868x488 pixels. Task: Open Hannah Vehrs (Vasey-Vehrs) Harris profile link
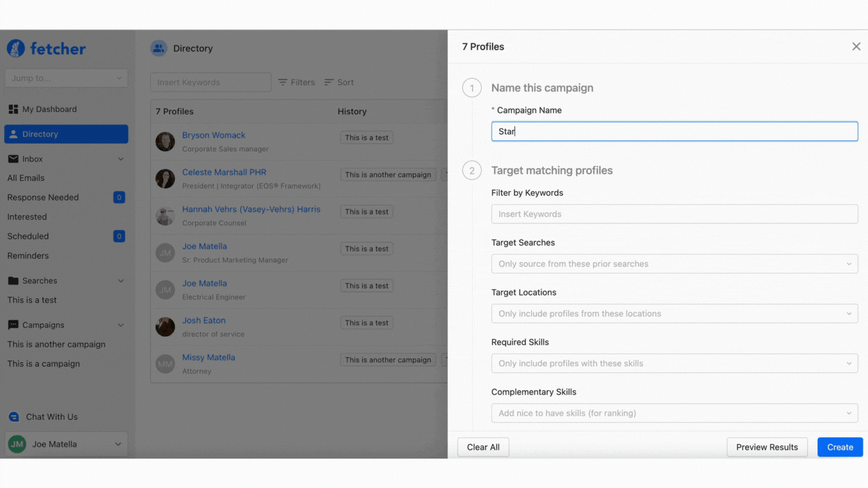(x=251, y=209)
